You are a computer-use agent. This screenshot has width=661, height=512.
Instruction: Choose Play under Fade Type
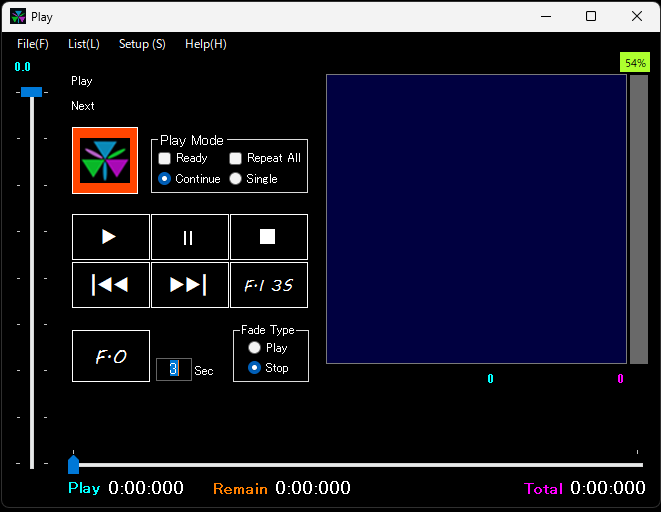(255, 348)
